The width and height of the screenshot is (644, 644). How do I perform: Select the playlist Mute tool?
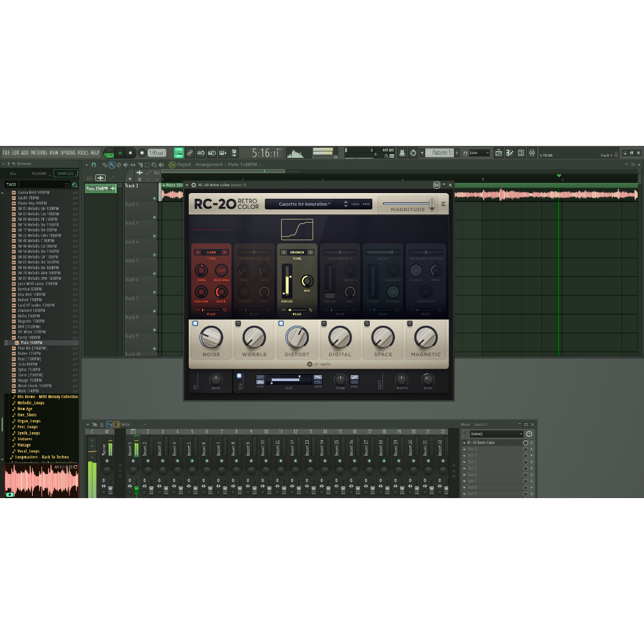[x=126, y=165]
